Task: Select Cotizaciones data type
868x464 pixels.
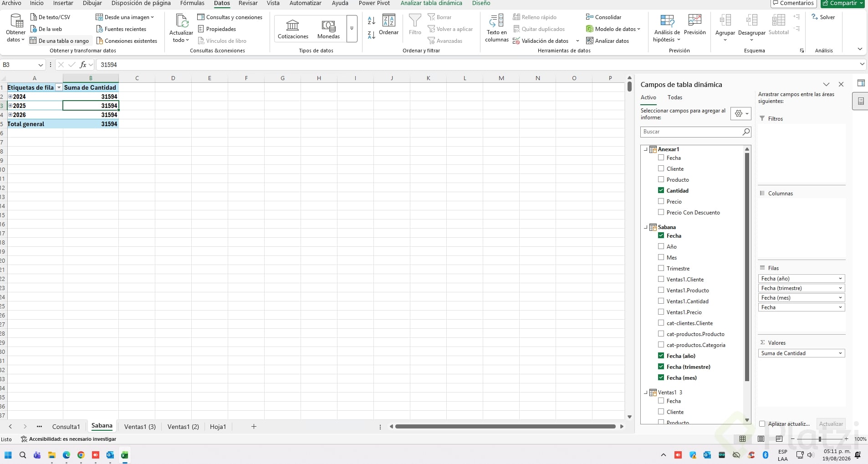Action: click(x=293, y=29)
